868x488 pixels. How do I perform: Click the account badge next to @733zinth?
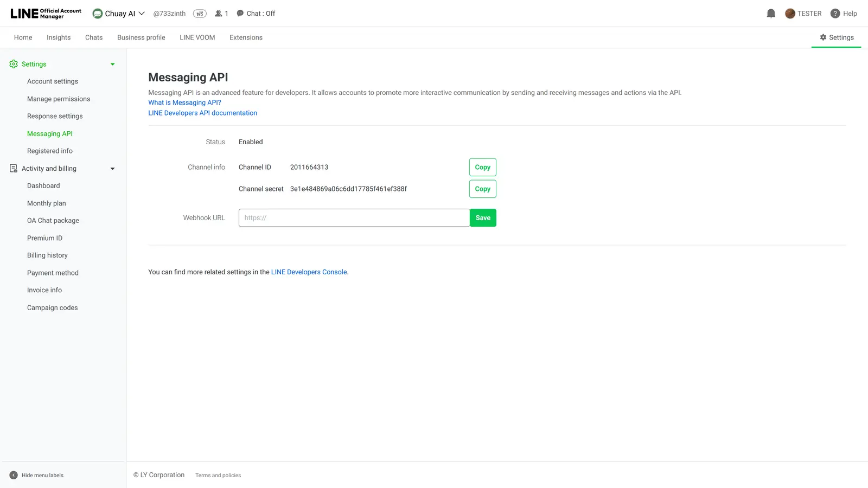(x=200, y=14)
